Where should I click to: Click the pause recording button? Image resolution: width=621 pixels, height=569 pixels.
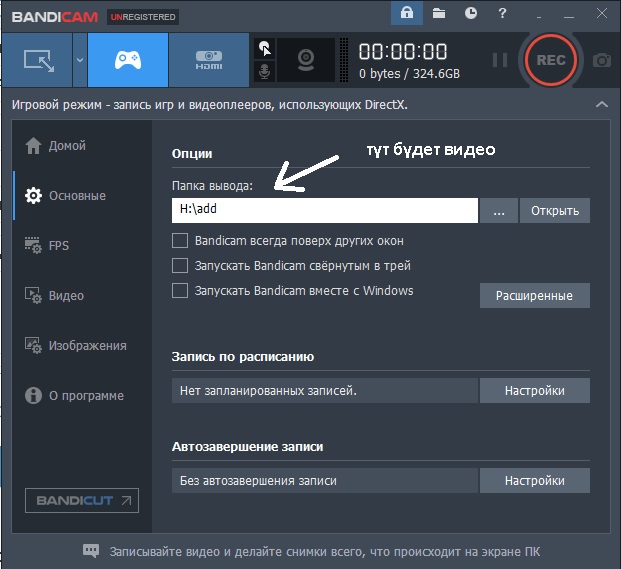[500, 60]
